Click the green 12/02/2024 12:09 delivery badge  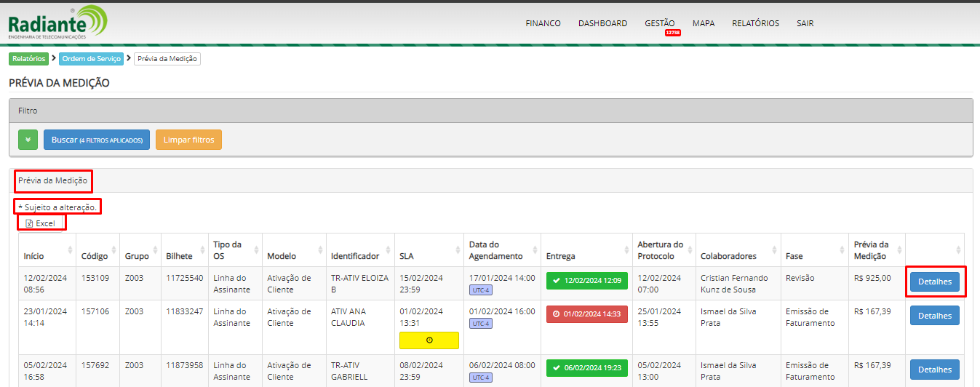586,281
